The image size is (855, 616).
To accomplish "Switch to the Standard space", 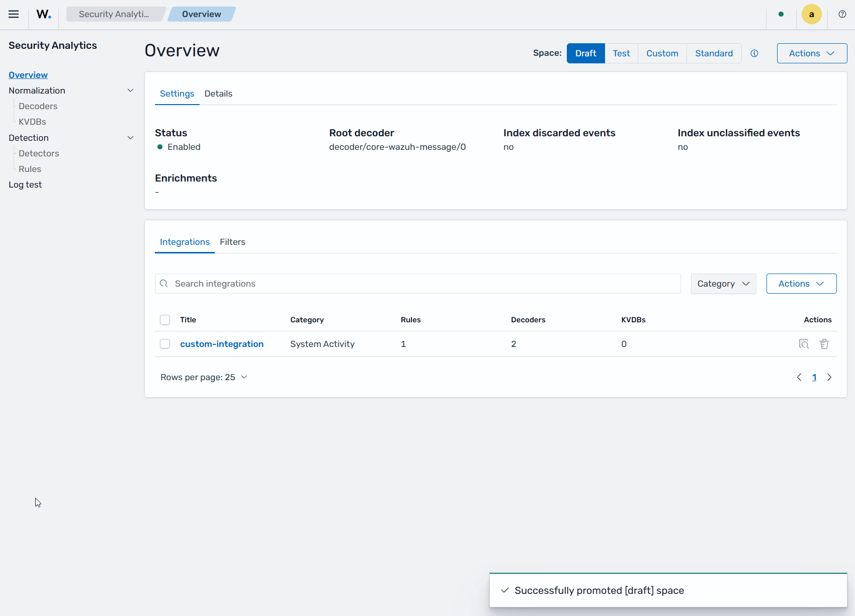I will [x=714, y=53].
